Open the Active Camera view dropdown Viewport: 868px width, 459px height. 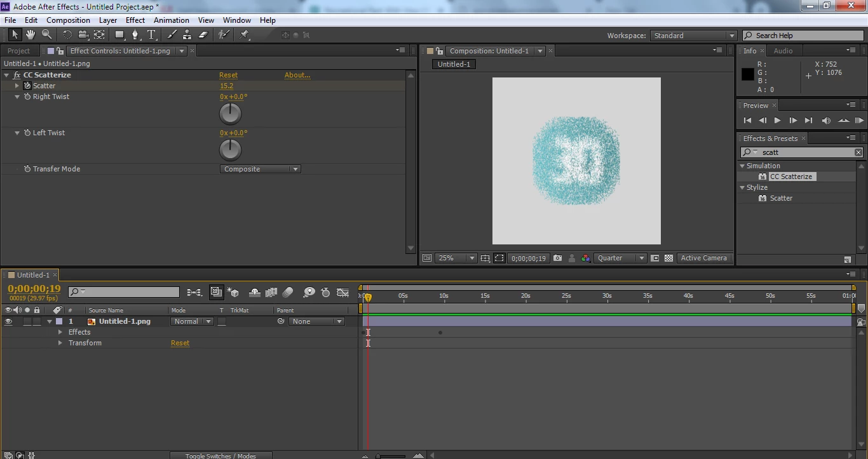click(704, 258)
